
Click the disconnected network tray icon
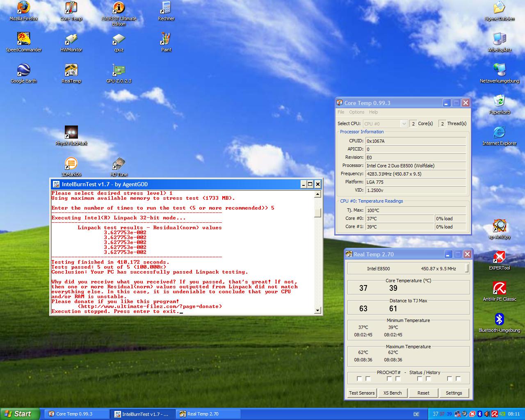pyautogui.click(x=458, y=414)
